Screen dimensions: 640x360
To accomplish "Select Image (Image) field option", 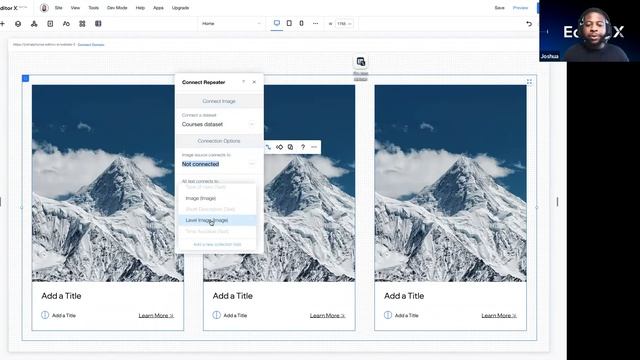I will click(217, 198).
